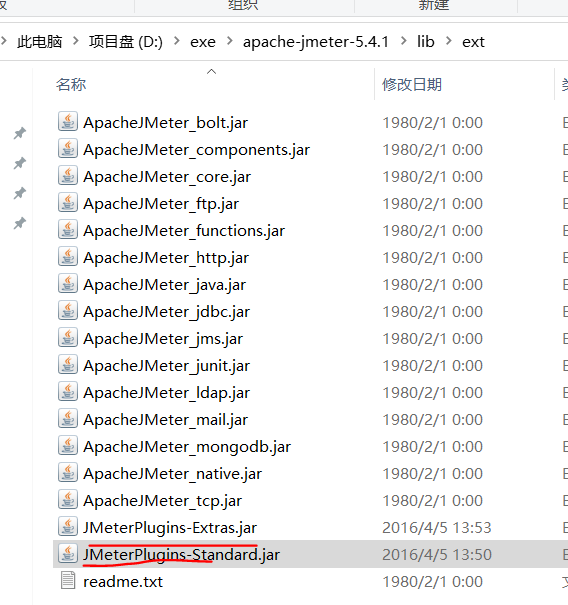Click the pin icon beside ApacheJMeter_functions.jar row
The height and width of the screenshot is (605, 568).
click(x=20, y=223)
